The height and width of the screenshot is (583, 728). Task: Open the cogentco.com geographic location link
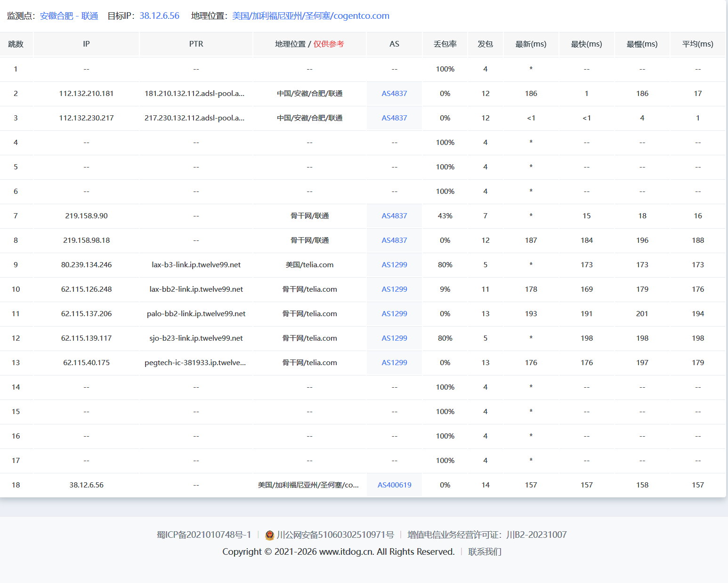310,16
